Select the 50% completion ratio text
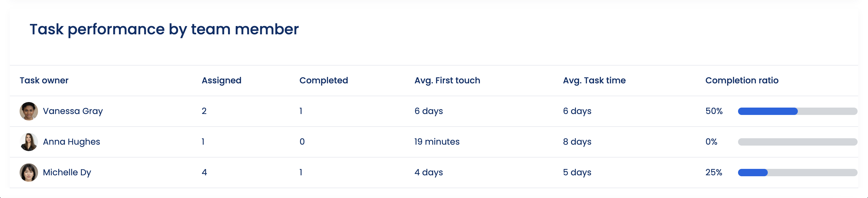Viewport: 868px width, 198px height. pyautogui.click(x=714, y=111)
